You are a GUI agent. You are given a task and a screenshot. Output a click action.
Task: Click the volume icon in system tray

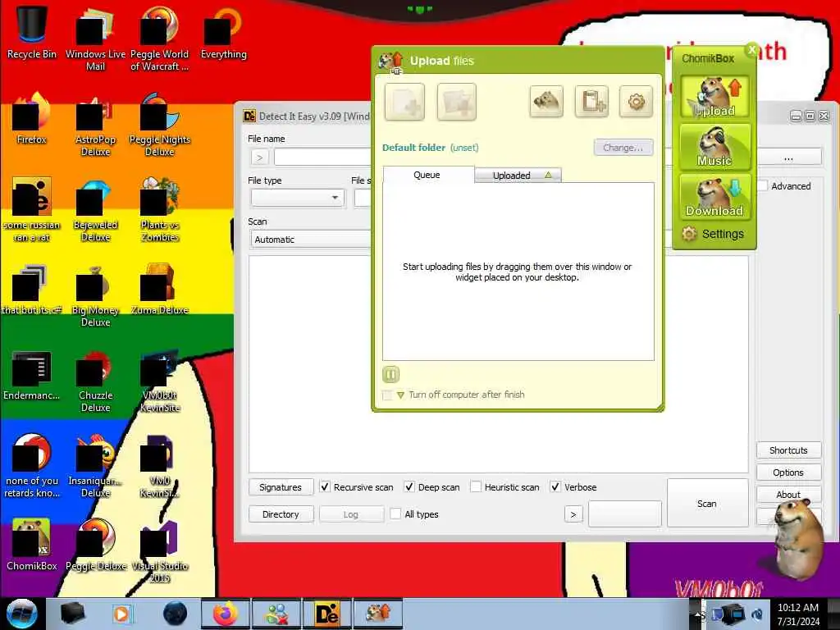[x=757, y=614]
